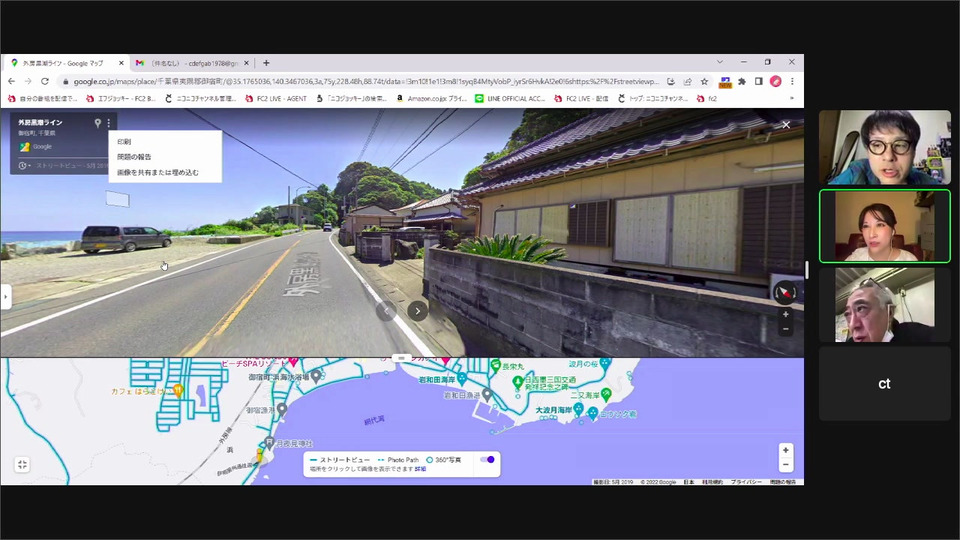Open the エフジョッキー FC2 bookmark
The width and height of the screenshot is (960, 540).
[x=121, y=98]
